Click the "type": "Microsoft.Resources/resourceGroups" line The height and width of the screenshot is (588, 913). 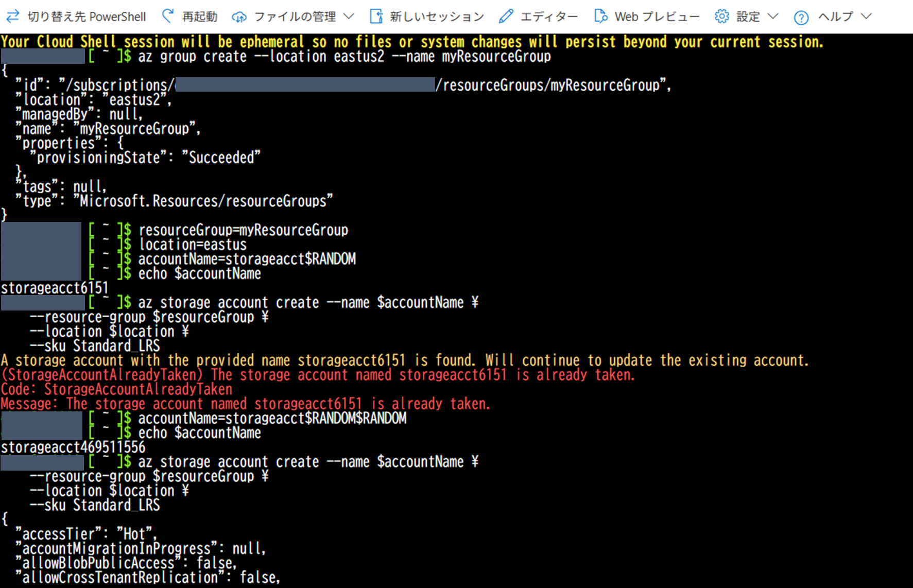(x=174, y=201)
